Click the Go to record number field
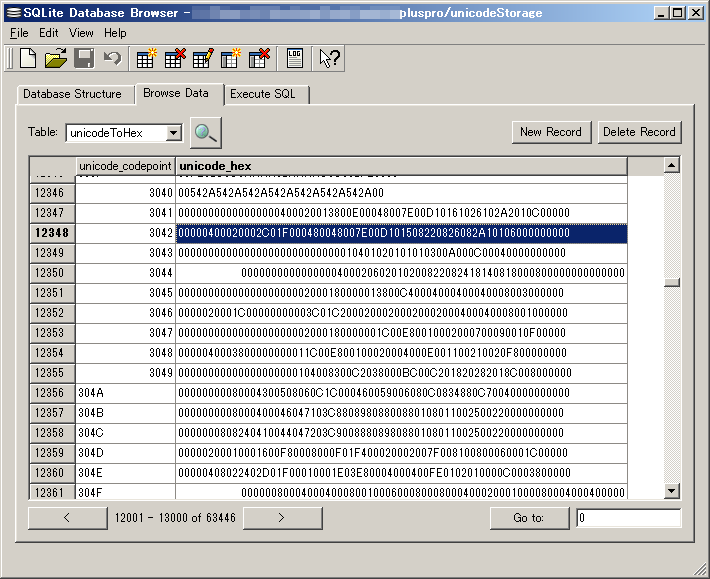710x579 pixels. [x=628, y=518]
